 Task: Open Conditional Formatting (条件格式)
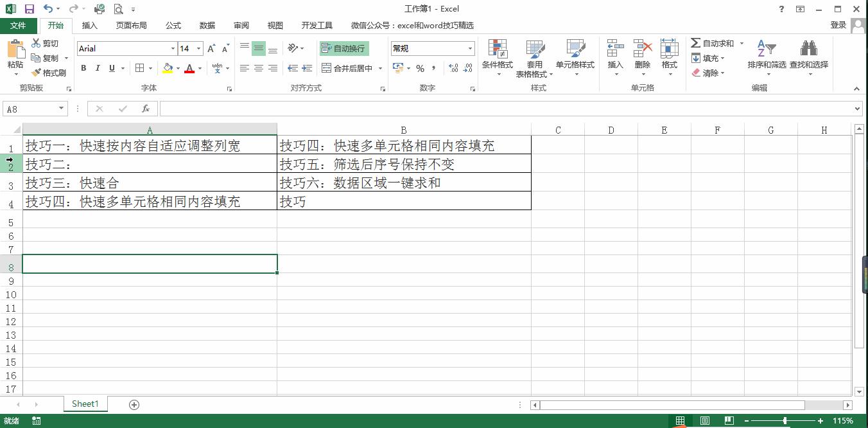coord(498,58)
